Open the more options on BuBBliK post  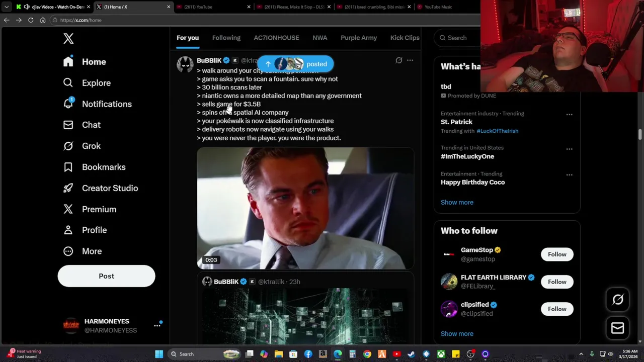[410, 60]
